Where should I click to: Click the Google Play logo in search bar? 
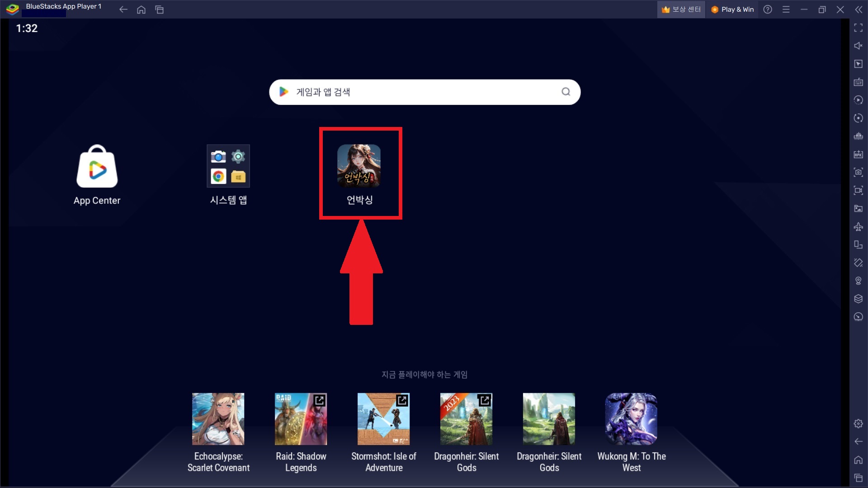pos(283,92)
